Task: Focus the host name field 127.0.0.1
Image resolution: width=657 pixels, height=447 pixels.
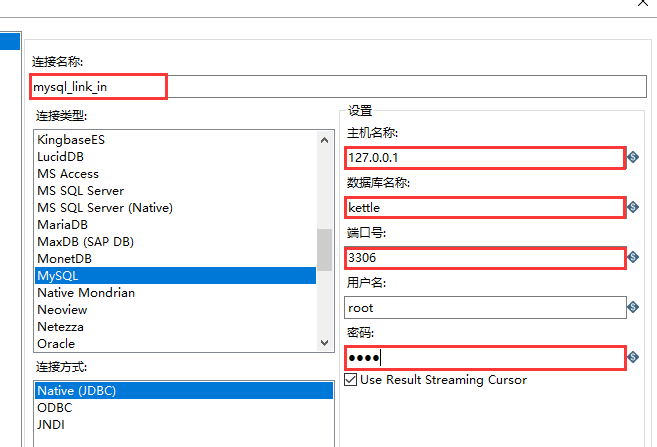Action: (485, 158)
